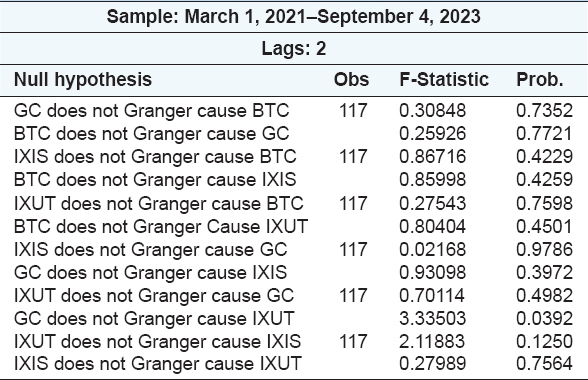
Task: Select row IXIS does not Granger cause IXUT
Action: click(x=294, y=364)
